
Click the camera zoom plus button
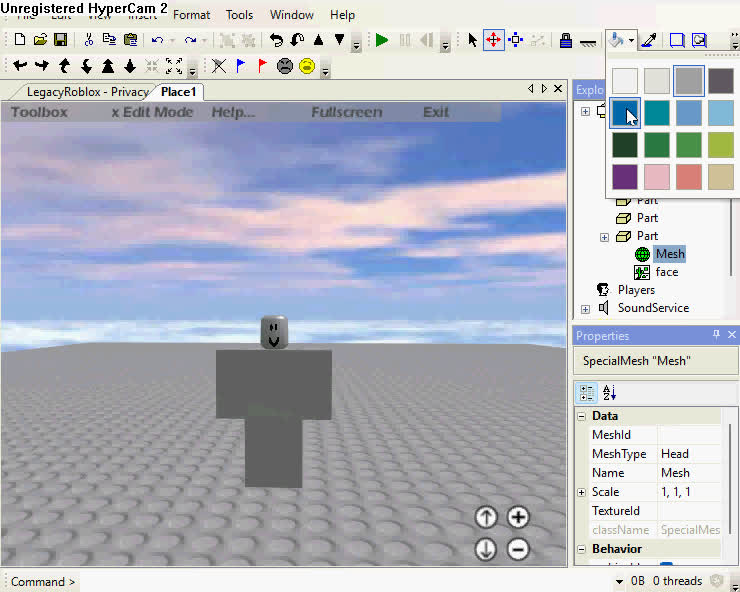click(x=518, y=517)
